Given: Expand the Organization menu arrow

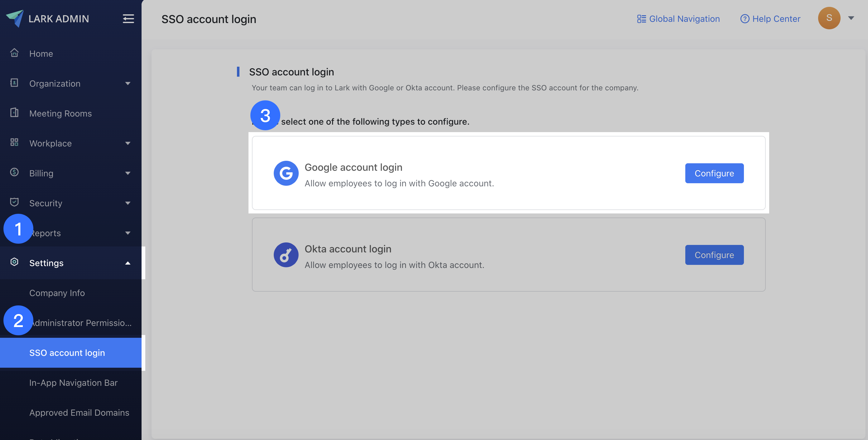Looking at the screenshot, I should click(128, 84).
